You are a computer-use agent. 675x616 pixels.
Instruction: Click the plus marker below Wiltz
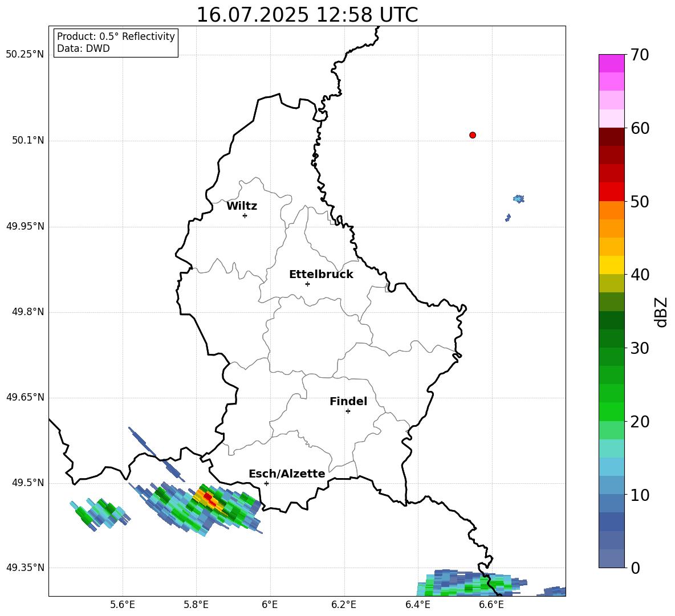pos(245,215)
